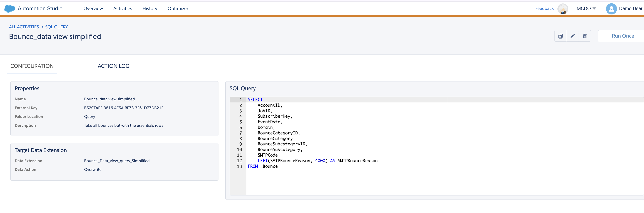
Task: Click the page title Bounce_data view simplified
Action: pyautogui.click(x=55, y=37)
